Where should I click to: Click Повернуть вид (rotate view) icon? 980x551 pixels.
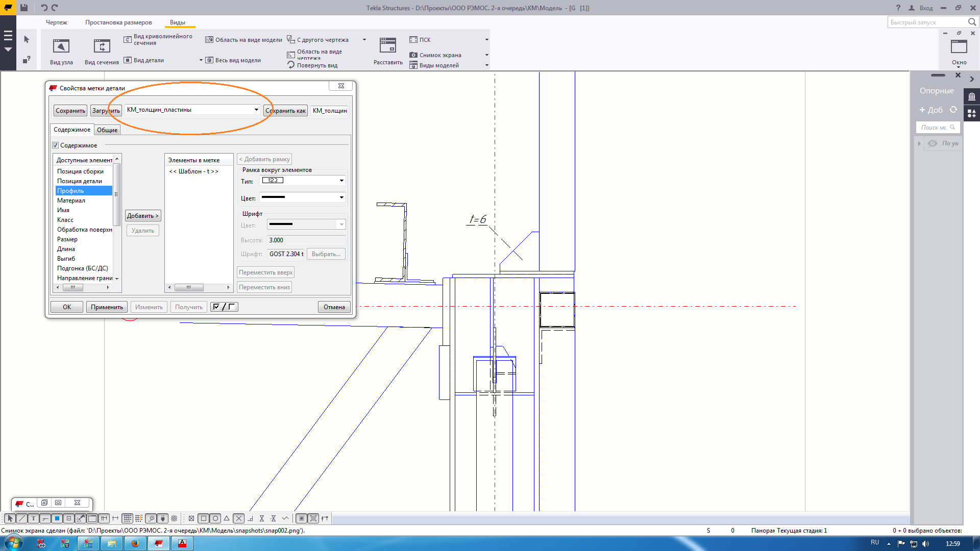pyautogui.click(x=291, y=65)
